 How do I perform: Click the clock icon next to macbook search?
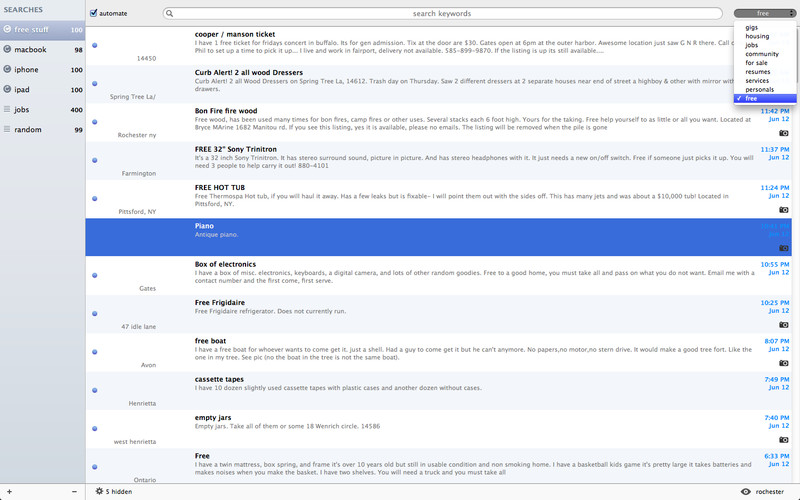point(8,49)
